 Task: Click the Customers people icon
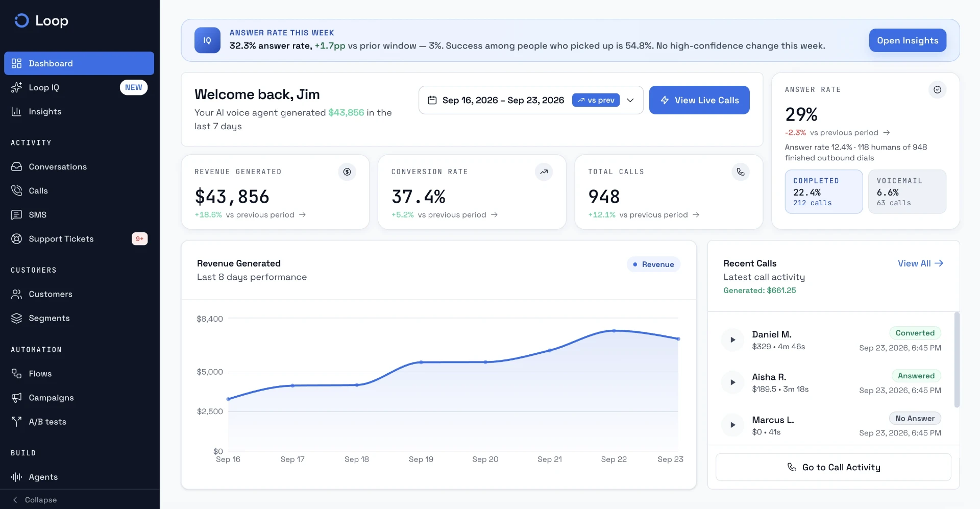point(17,294)
